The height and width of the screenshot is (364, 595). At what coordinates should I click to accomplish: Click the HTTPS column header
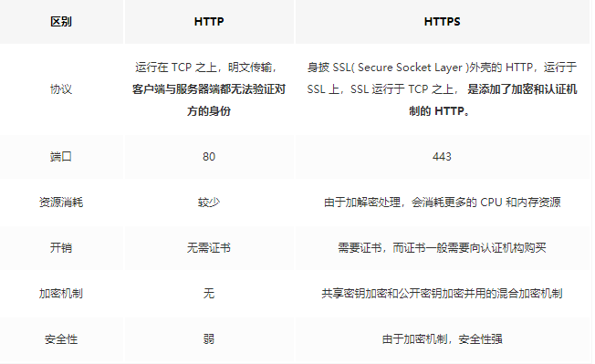(x=442, y=22)
